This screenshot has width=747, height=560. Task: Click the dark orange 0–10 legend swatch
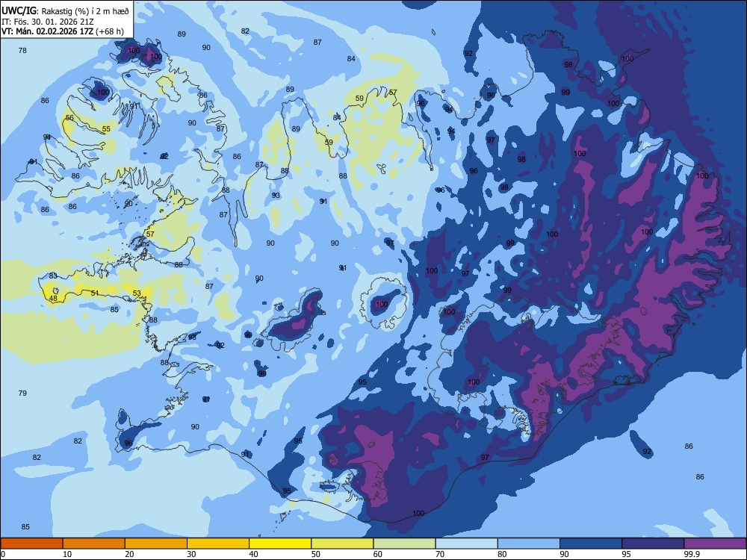31,544
